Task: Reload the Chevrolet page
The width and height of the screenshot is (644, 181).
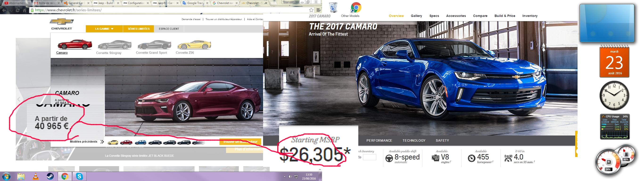Action: pos(18,10)
